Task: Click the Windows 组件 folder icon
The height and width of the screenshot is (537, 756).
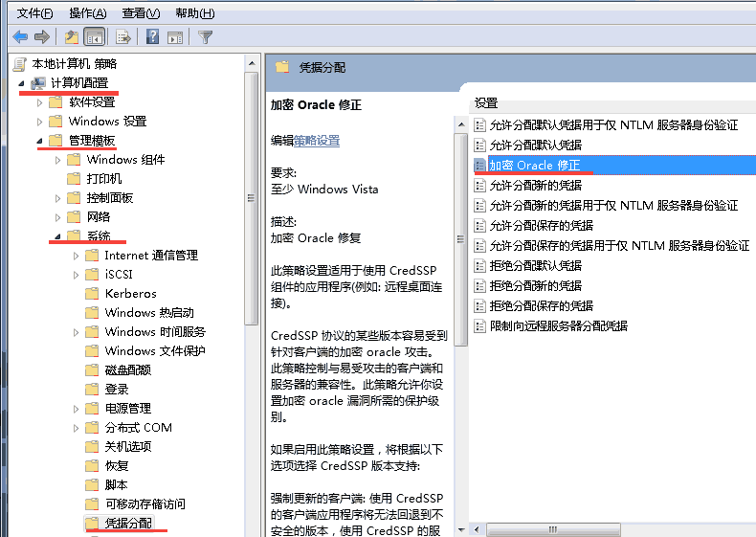Action: click(x=74, y=159)
